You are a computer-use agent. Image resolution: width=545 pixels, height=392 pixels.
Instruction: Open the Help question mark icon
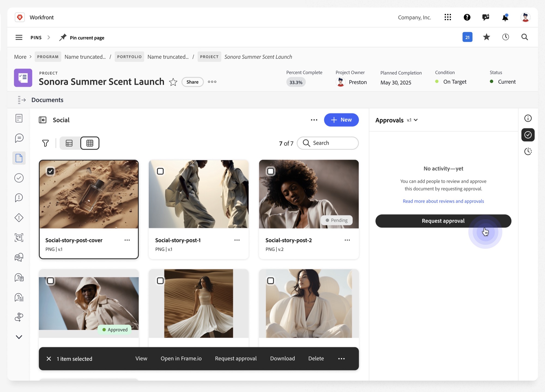tap(467, 17)
